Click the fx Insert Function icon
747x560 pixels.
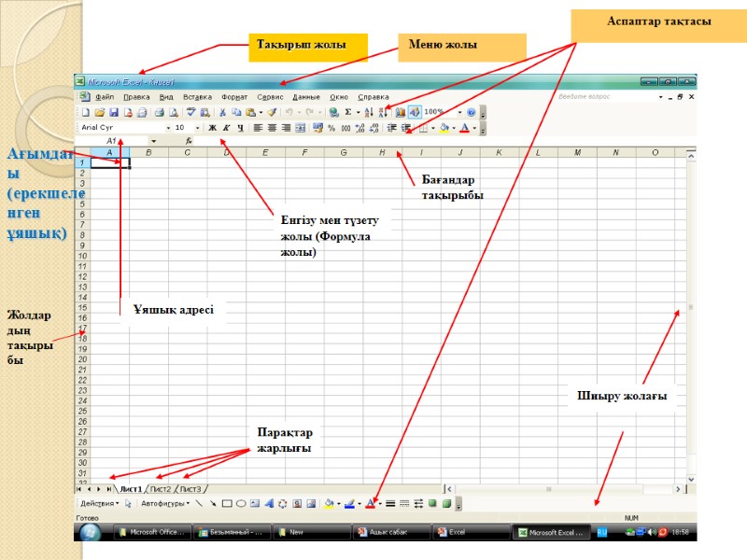[x=189, y=141]
